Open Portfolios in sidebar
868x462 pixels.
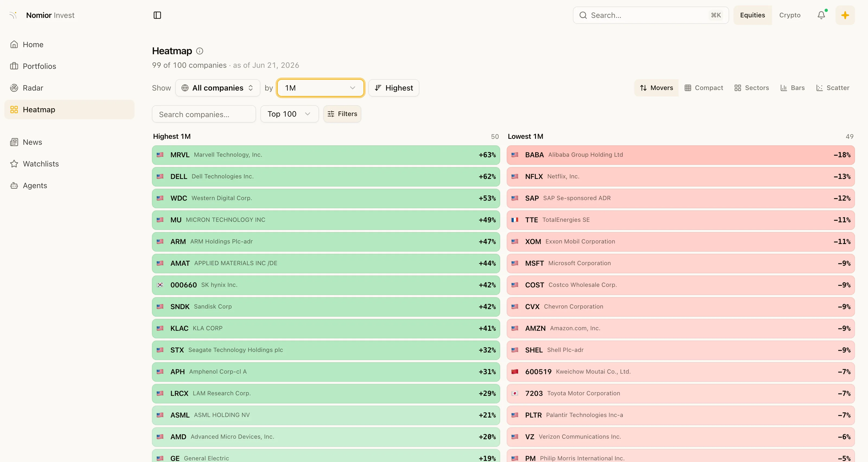pyautogui.click(x=69, y=66)
